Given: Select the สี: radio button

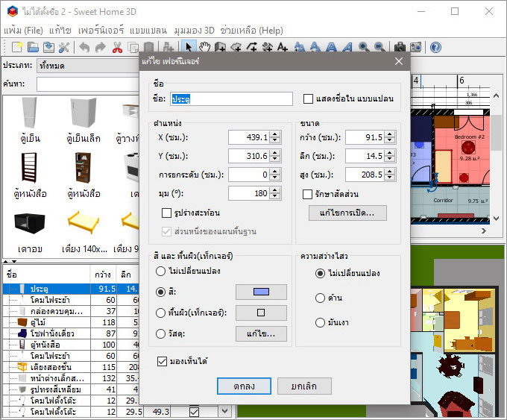Looking at the screenshot, I should (x=161, y=292).
